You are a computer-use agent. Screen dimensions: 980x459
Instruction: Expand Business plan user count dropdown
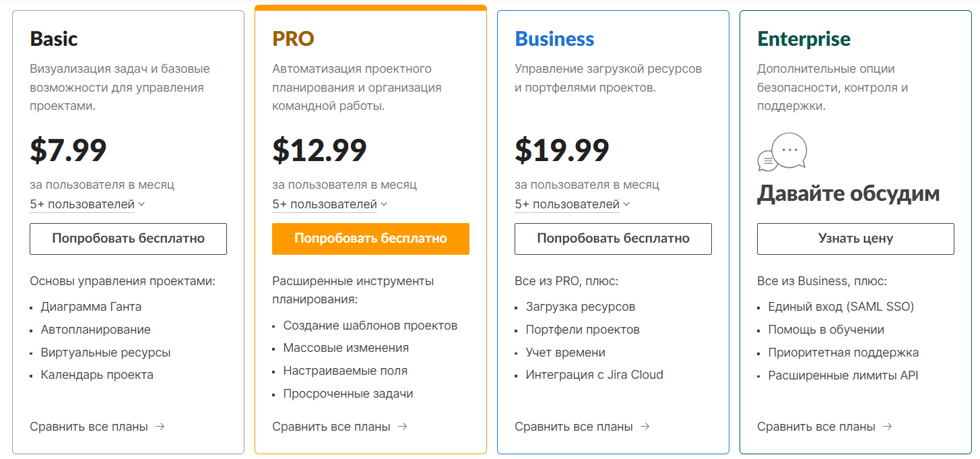[573, 204]
